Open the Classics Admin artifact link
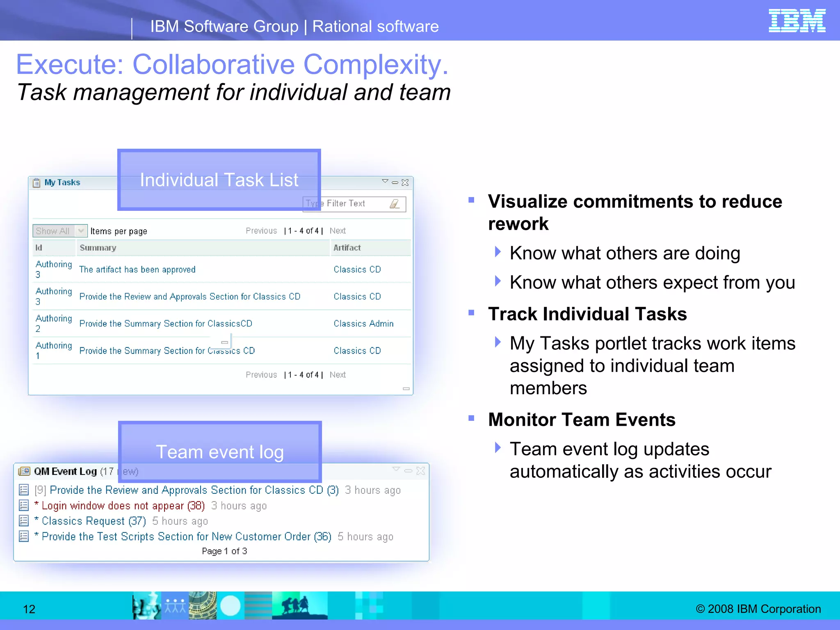 coord(363,324)
